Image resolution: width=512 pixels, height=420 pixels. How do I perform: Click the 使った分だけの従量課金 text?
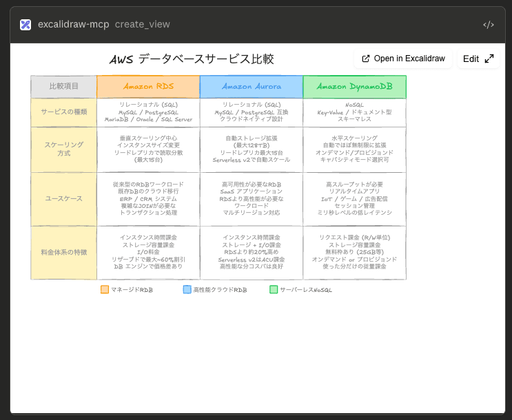pos(355,266)
